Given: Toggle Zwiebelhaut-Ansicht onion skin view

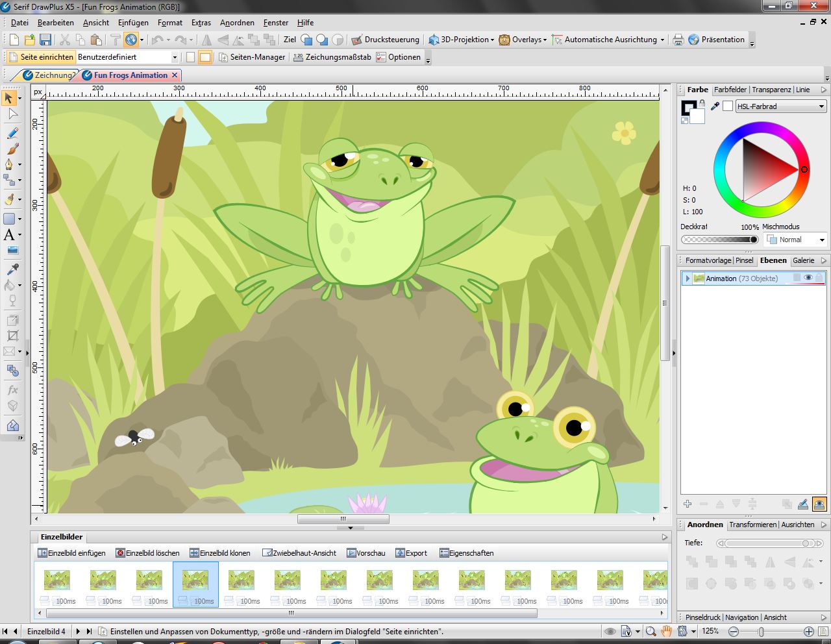Looking at the screenshot, I should pyautogui.click(x=299, y=553).
